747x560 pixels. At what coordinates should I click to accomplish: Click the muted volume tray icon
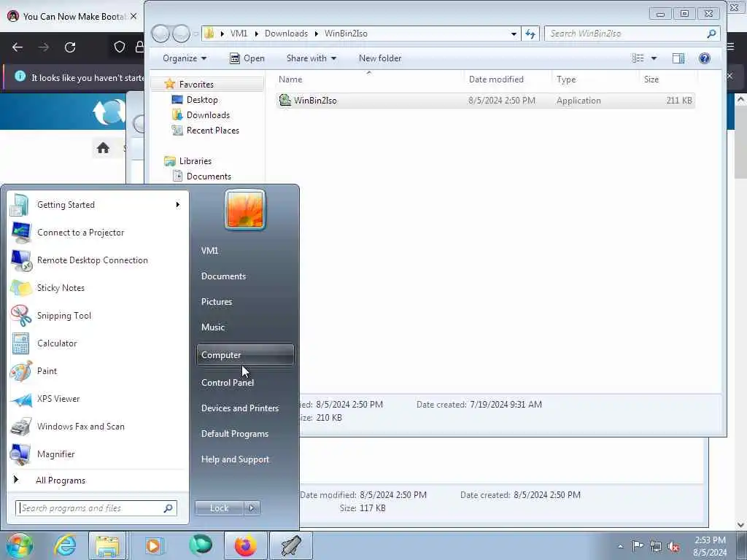673,547
